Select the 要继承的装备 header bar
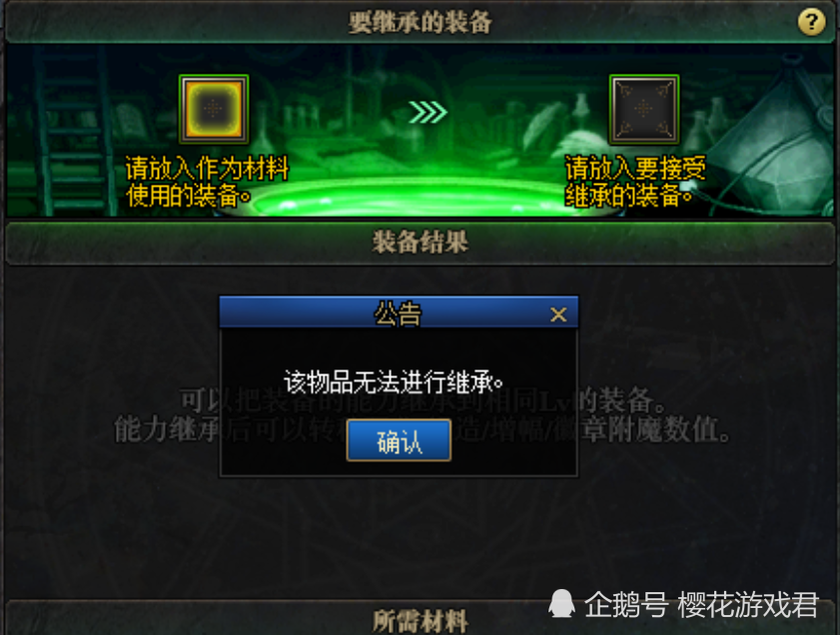 tap(420, 23)
